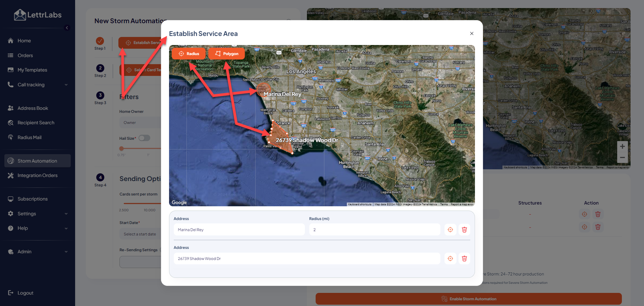Select Storm Automation in sidebar
The height and width of the screenshot is (306, 644).
pyautogui.click(x=37, y=161)
